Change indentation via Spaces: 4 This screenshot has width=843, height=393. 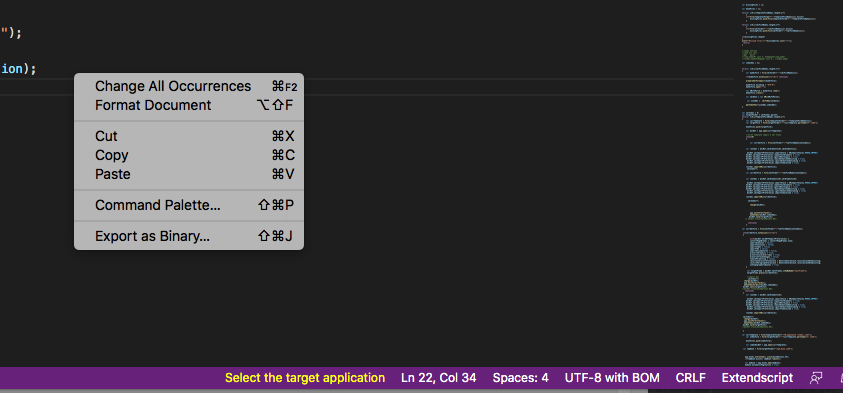(x=520, y=378)
